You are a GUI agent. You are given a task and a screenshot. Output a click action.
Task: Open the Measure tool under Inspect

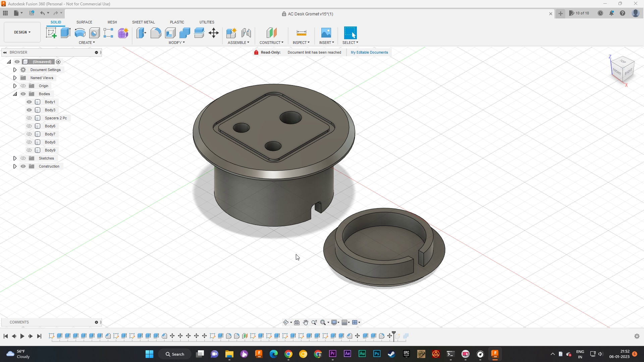[301, 33]
